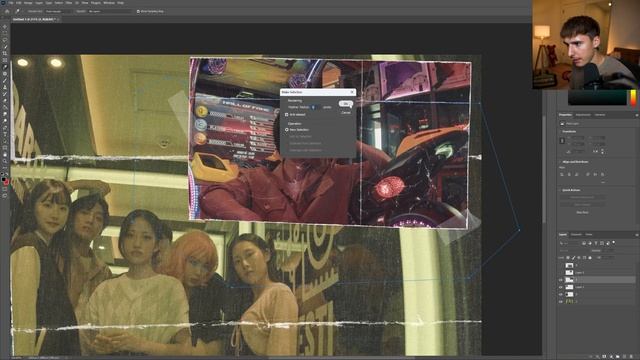Toggle Show Sampling Ring checkbox
The height and width of the screenshot is (360, 640).
pyautogui.click(x=138, y=11)
